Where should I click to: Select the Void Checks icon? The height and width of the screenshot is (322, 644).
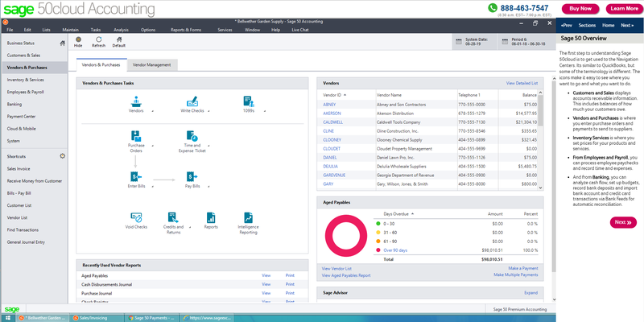click(x=136, y=217)
